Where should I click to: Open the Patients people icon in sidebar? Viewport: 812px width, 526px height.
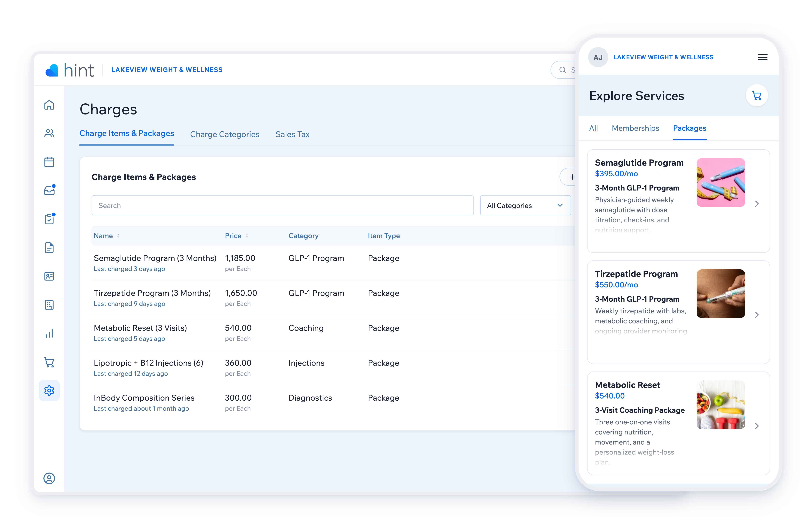coord(49,133)
